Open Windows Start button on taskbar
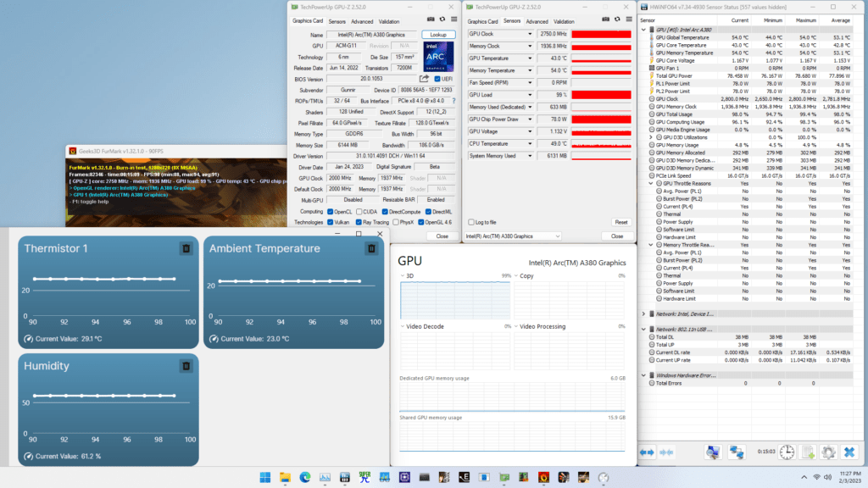Viewport: 868px width, 488px height. pos(265,477)
